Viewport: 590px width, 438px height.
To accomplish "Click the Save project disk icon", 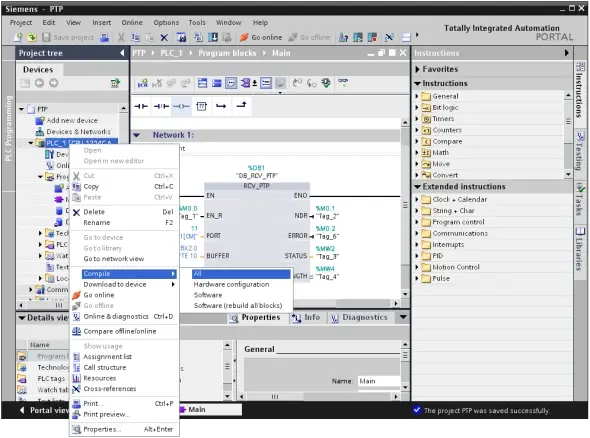I will coord(46,37).
